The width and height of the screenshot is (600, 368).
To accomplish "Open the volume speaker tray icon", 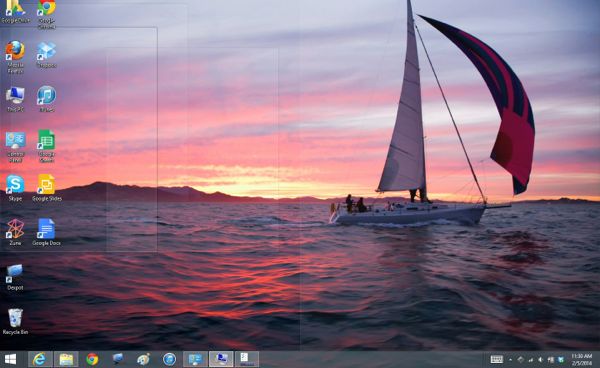I will 540,360.
